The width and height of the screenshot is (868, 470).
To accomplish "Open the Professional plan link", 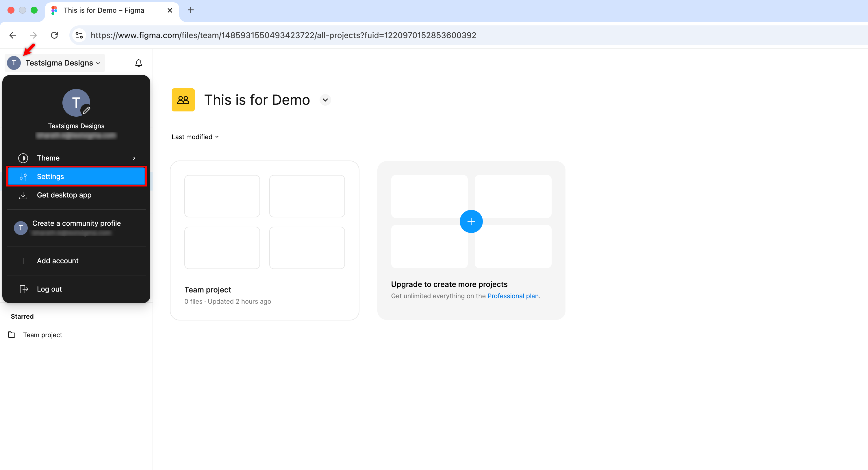I will (x=513, y=296).
